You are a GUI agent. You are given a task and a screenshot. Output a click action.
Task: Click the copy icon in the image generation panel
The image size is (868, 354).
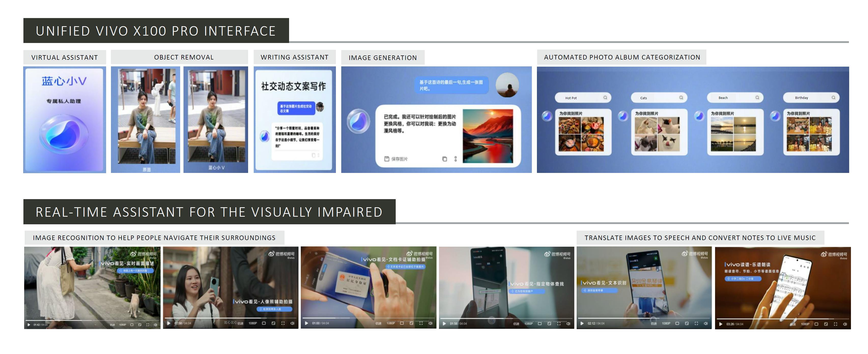tap(445, 159)
